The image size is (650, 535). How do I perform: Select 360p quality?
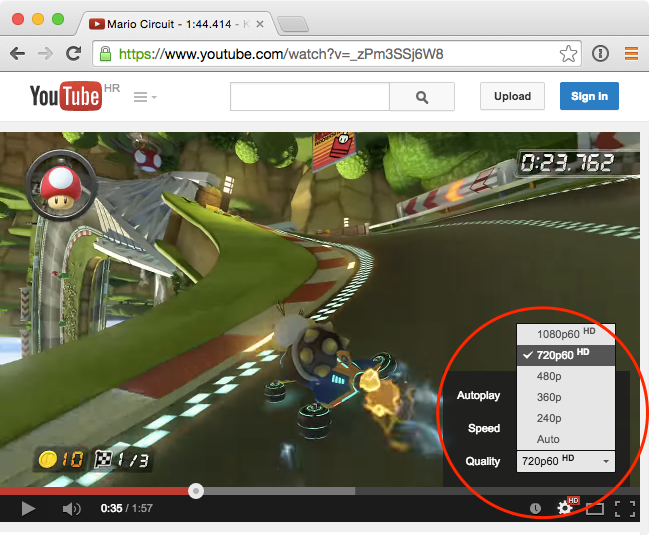pyautogui.click(x=566, y=397)
